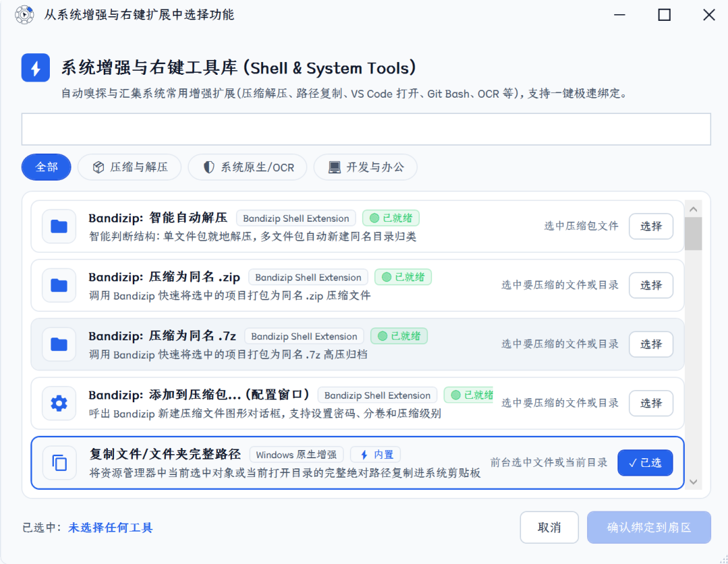The height and width of the screenshot is (564, 728).
Task: Click green dot of 已就绪 in 智能自动解压 row
Action: point(374,218)
